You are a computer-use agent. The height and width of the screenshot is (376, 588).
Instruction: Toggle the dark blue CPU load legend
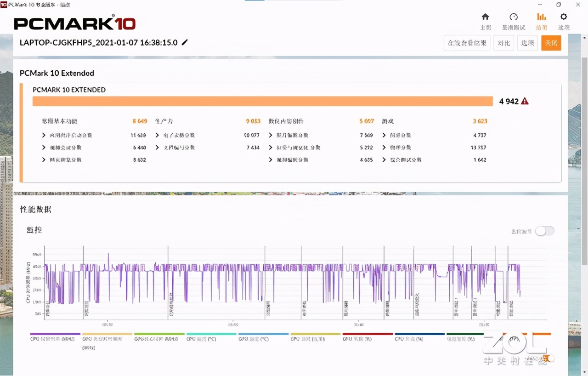[420, 337]
